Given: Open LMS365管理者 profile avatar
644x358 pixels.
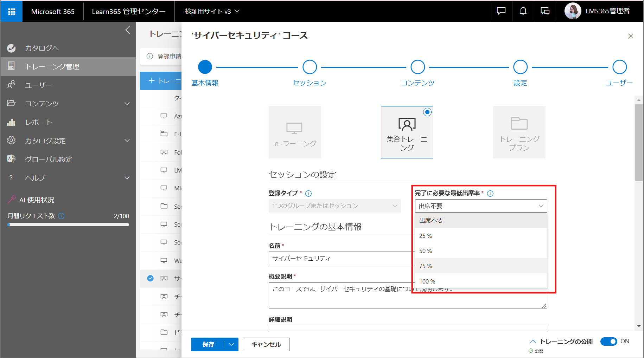Looking at the screenshot, I should click(573, 11).
